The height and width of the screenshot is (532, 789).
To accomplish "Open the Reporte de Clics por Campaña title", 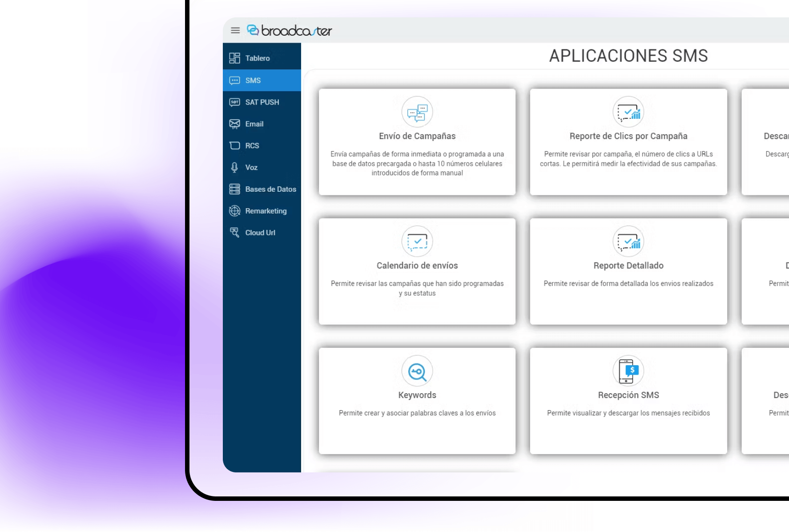I will [x=628, y=136].
